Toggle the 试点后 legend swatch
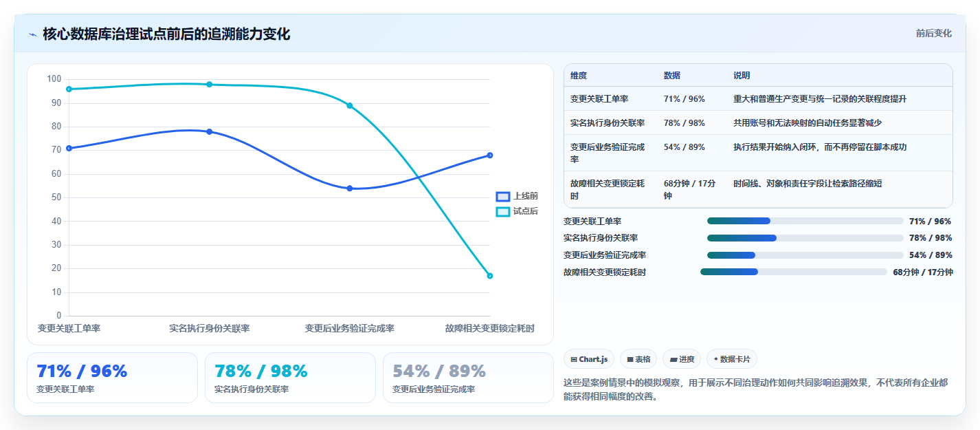The height and width of the screenshot is (430, 980). pyautogui.click(x=503, y=212)
